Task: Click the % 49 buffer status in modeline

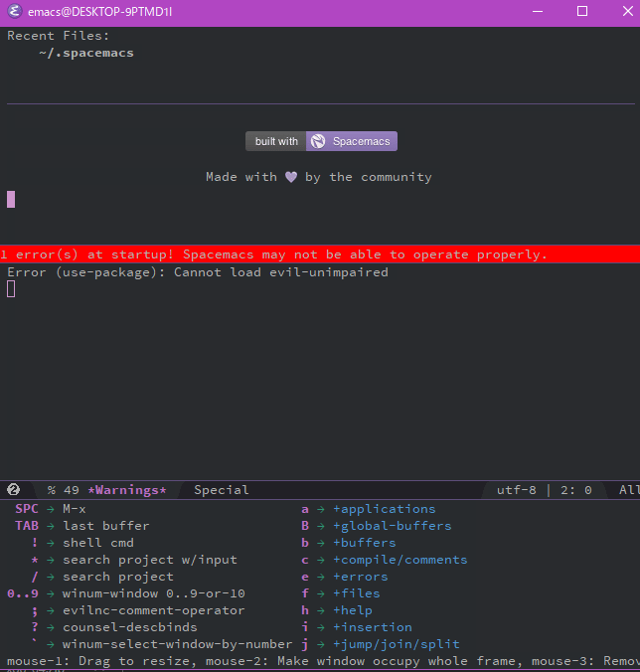Action: (x=64, y=490)
